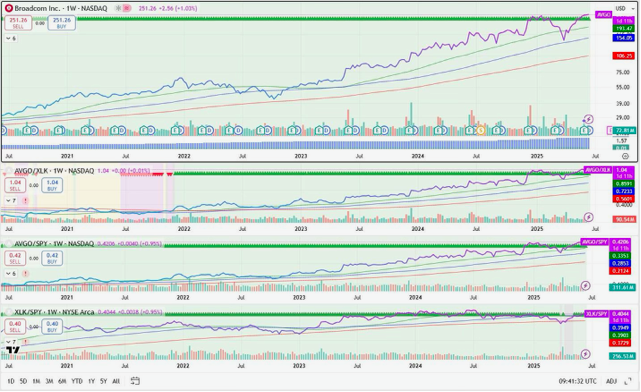
Task: Click the orange S split marker
Action: pos(481,131)
